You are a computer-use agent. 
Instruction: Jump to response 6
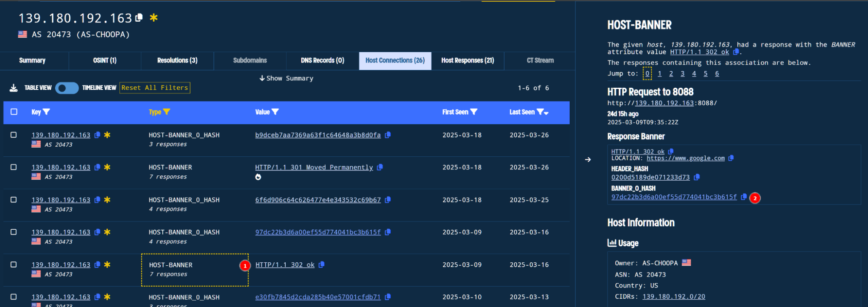click(x=717, y=74)
